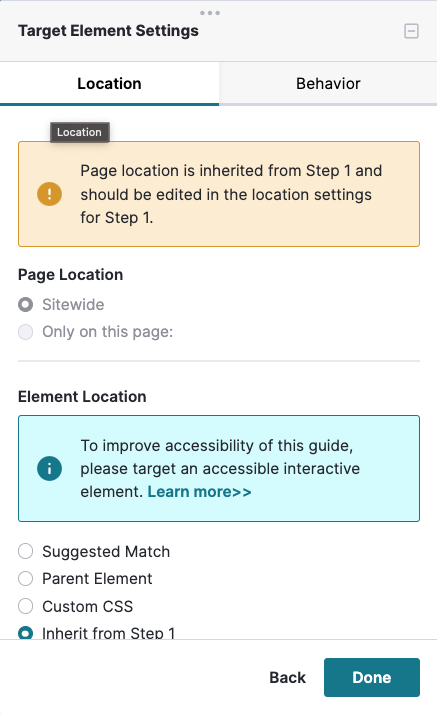Click the teal info circle icon
Screen dimensions: 437x714
(49, 469)
